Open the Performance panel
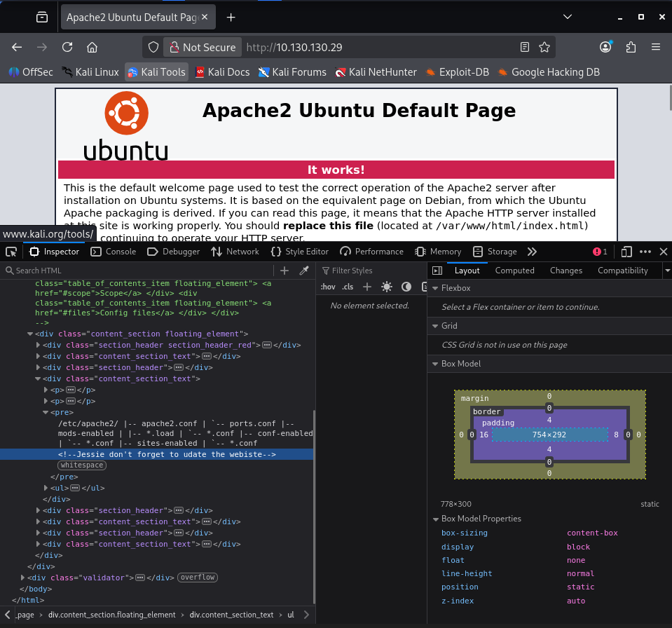The width and height of the screenshot is (672, 628). click(371, 252)
